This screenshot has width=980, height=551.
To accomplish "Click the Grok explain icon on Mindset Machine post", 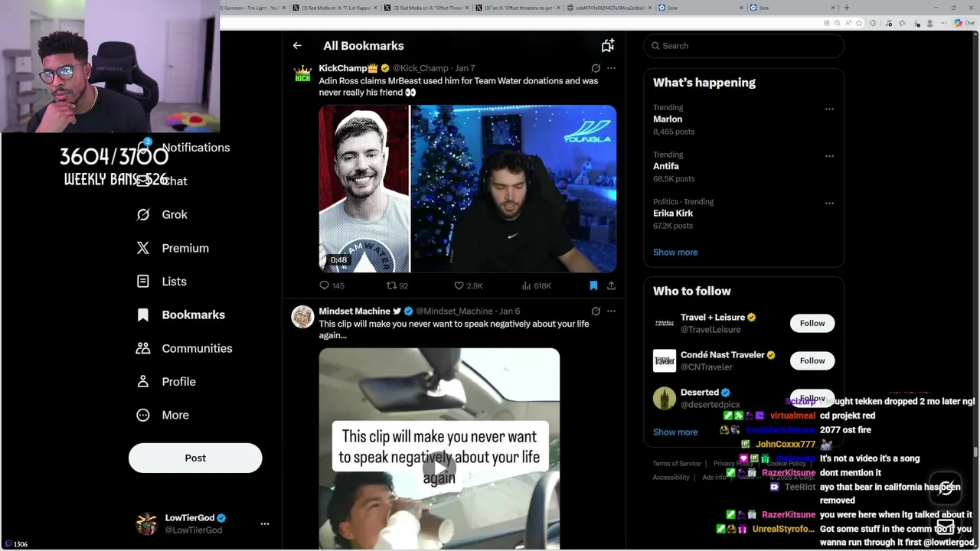I will [596, 311].
